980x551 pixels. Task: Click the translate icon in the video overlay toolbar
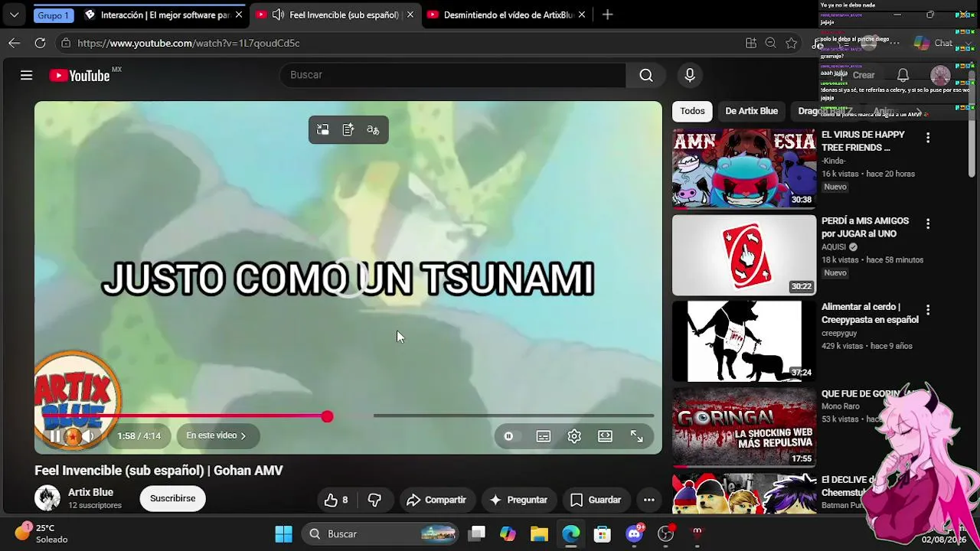(x=373, y=130)
